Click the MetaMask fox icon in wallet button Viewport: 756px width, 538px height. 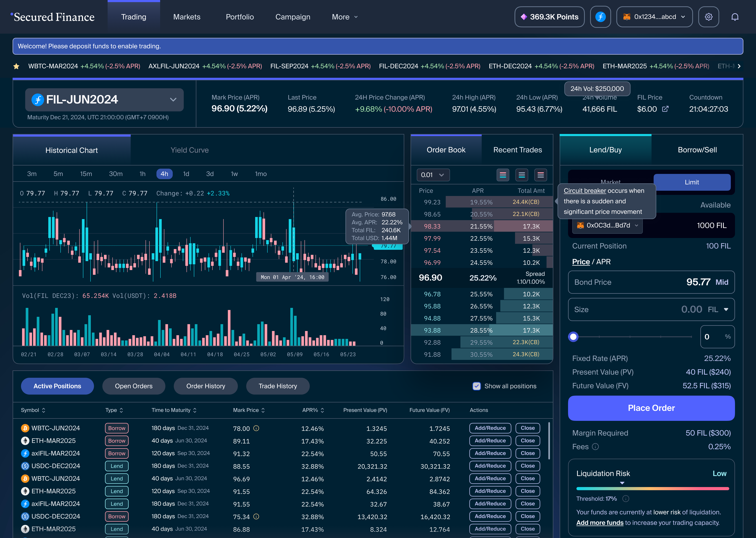click(627, 17)
